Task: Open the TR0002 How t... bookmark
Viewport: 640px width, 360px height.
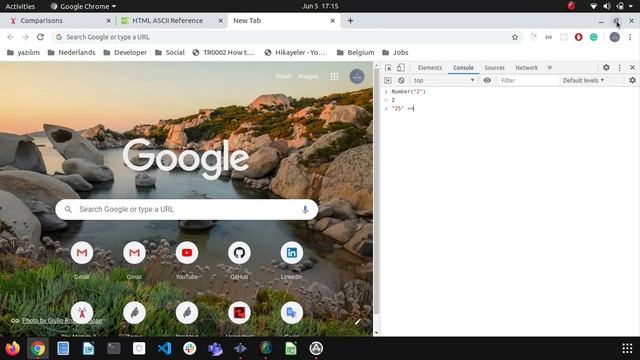Action: (223, 52)
